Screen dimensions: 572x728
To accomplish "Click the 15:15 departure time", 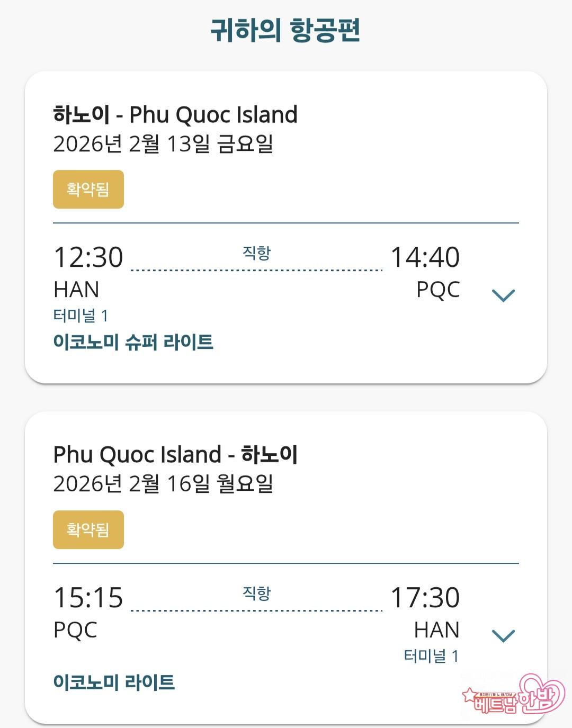I will tap(88, 598).
